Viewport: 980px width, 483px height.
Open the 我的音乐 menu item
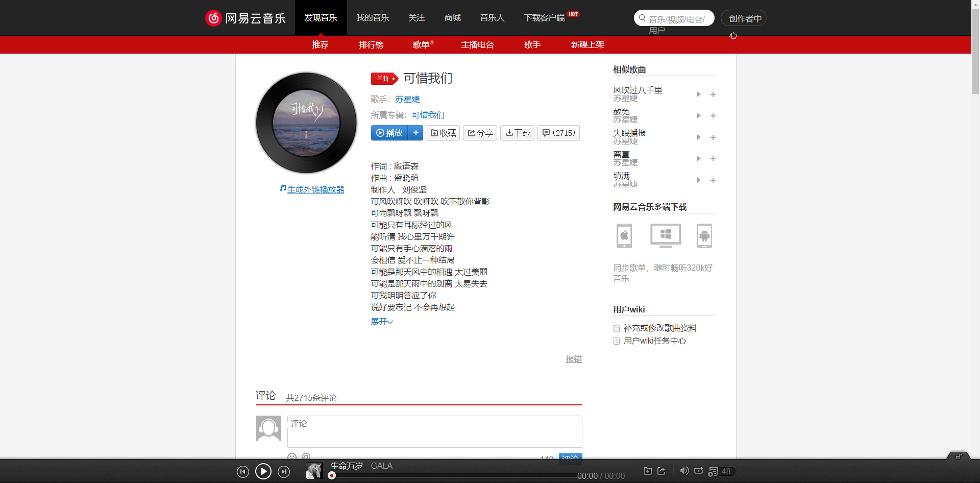[x=373, y=17]
